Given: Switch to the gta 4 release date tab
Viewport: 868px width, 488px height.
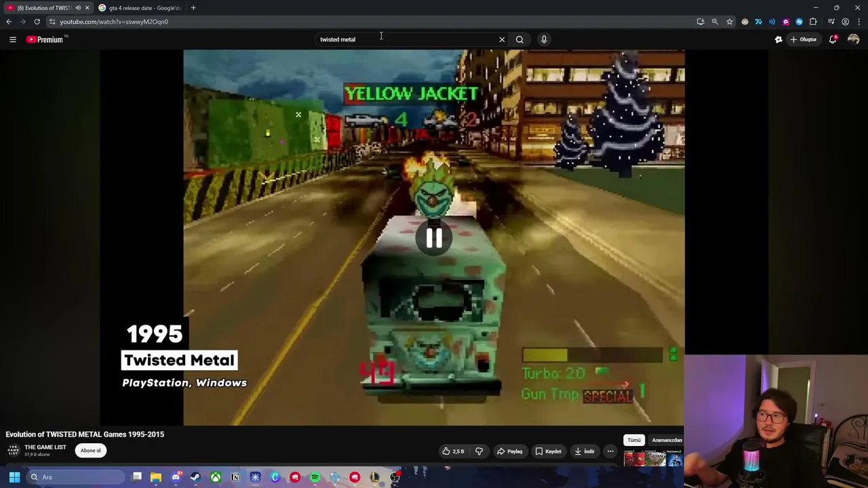Looking at the screenshot, I should [x=139, y=8].
